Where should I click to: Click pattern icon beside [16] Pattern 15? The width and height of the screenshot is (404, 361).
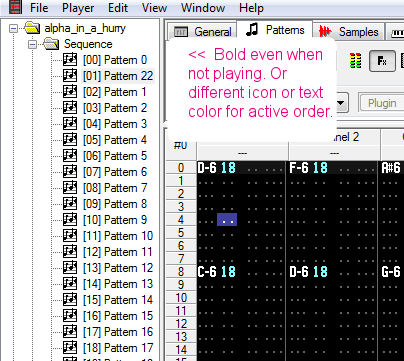(x=70, y=315)
